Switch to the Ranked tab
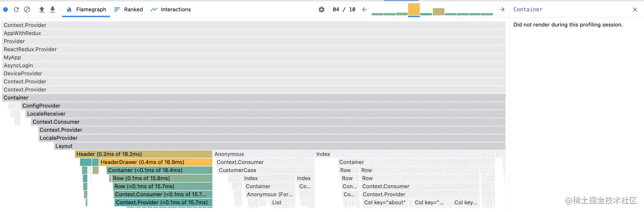 click(128, 9)
